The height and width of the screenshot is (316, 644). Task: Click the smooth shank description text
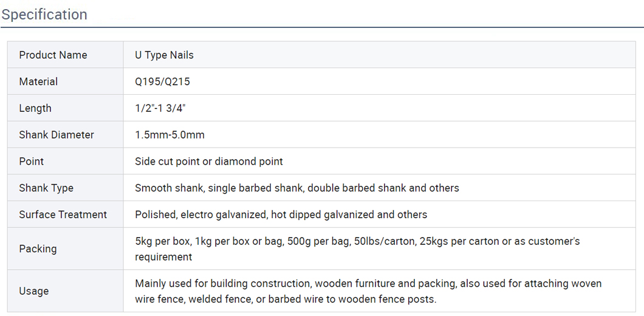[297, 188]
